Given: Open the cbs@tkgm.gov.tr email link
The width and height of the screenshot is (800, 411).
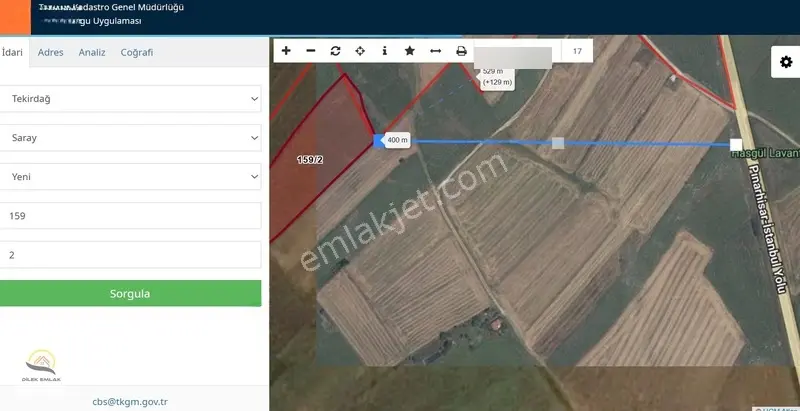Looking at the screenshot, I should (130, 402).
